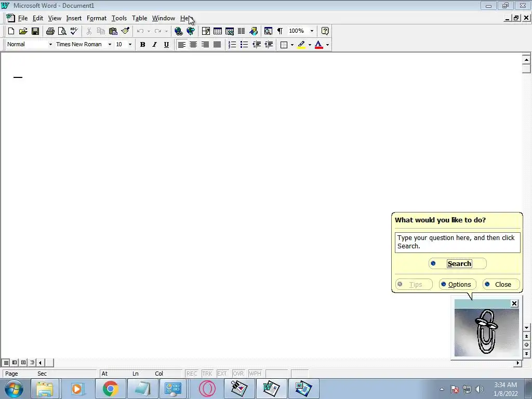Align text left
Viewport: 532px width, 399px height.
pyautogui.click(x=181, y=45)
